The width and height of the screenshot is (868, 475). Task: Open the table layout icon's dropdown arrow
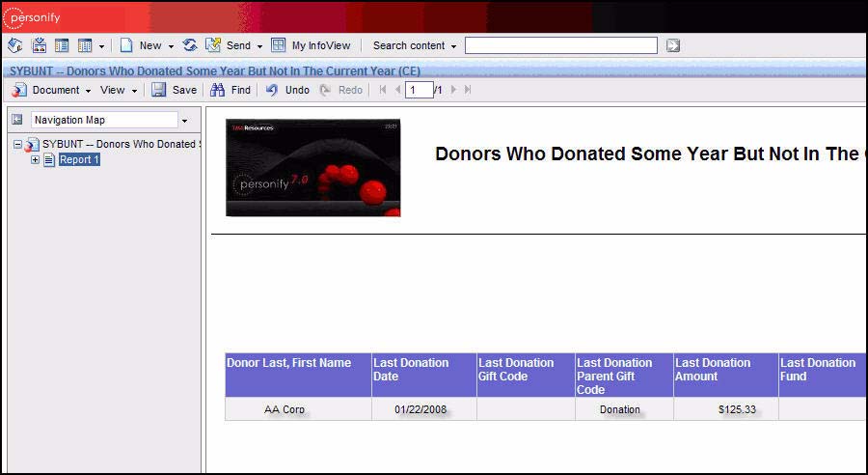[x=101, y=46]
